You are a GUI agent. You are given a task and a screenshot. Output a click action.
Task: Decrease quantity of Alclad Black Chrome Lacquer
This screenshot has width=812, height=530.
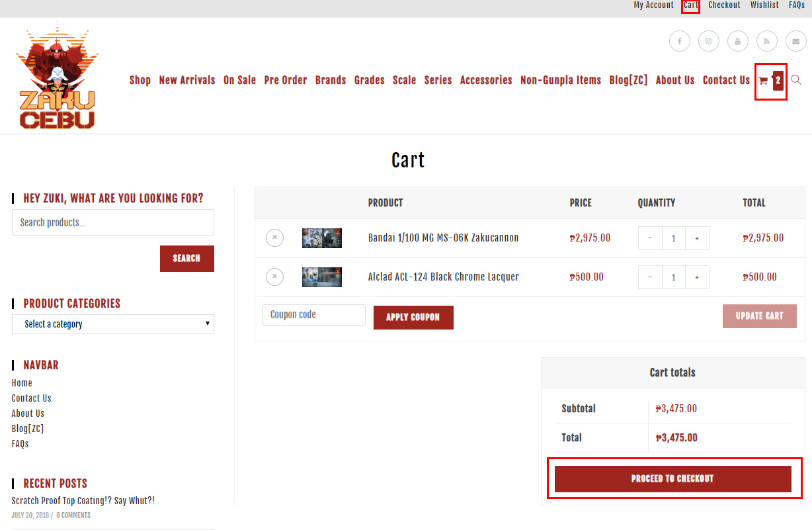click(x=650, y=277)
